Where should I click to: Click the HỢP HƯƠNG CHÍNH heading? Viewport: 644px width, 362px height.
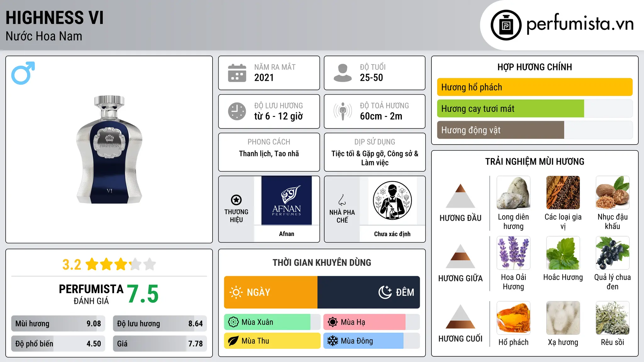point(535,67)
